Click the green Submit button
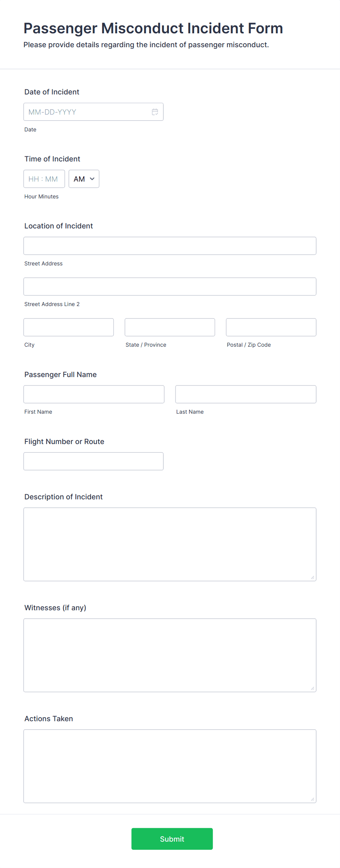The width and height of the screenshot is (340, 868). [x=172, y=839]
